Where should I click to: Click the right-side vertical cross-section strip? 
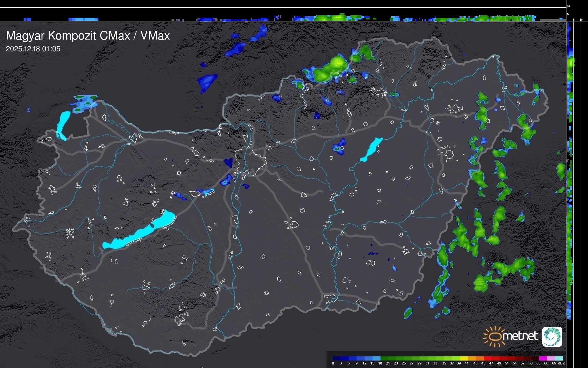click(x=570, y=177)
